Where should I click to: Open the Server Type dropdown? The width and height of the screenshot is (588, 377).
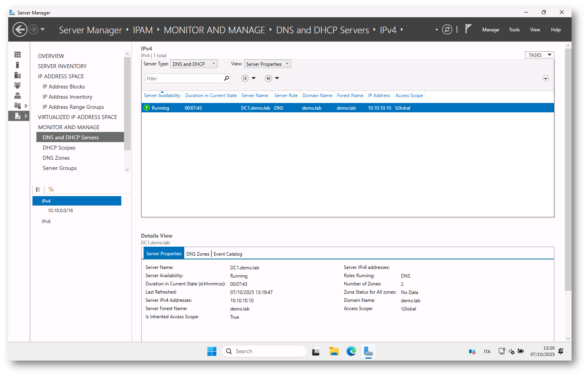194,64
